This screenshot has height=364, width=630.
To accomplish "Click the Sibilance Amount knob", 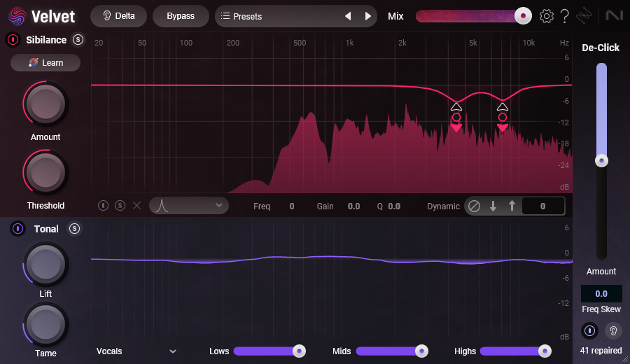I will pyautogui.click(x=45, y=104).
